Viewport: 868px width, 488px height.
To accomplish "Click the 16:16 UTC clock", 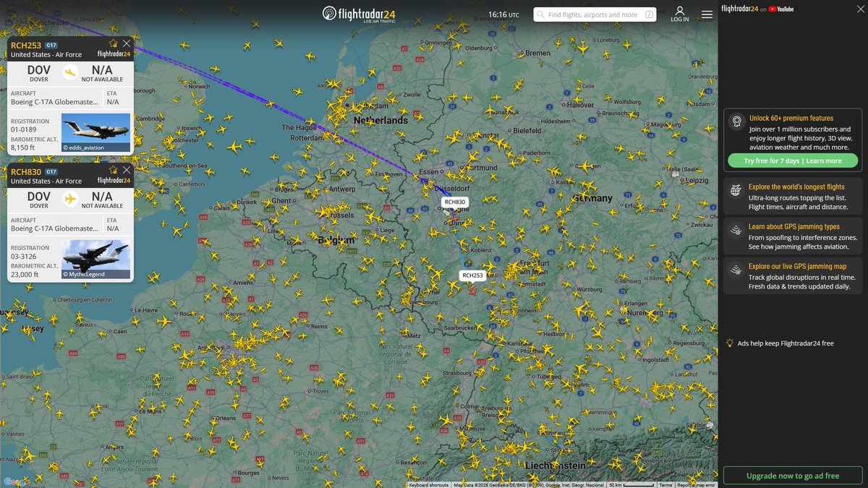I will click(503, 14).
